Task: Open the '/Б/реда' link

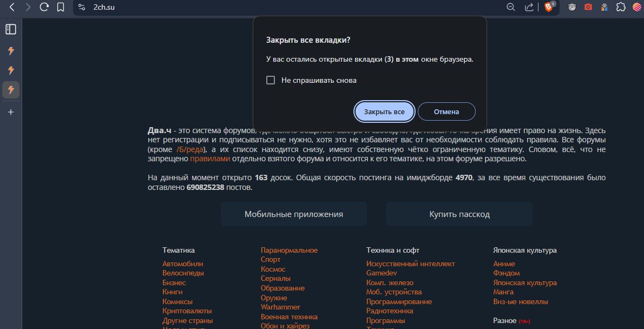Action: 190,149
